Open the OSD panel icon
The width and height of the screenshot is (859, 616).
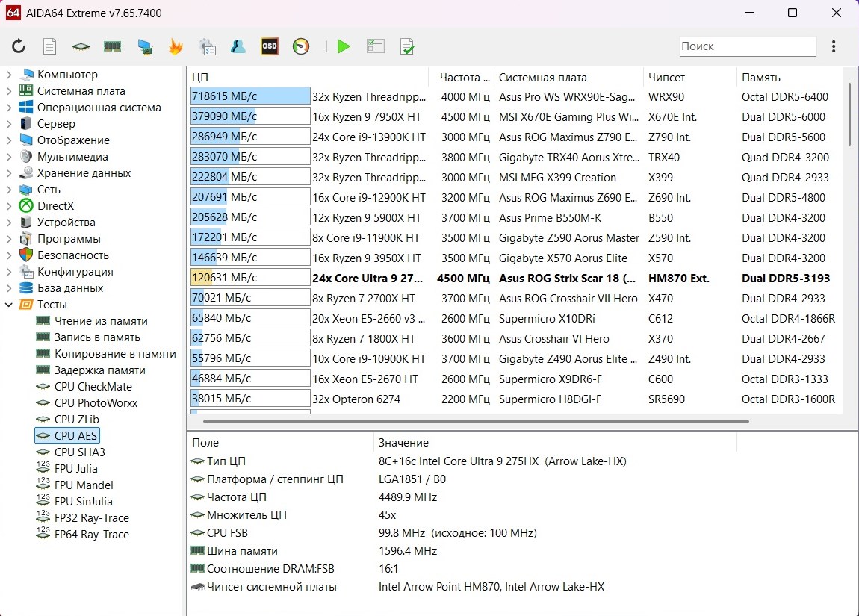pyautogui.click(x=269, y=46)
